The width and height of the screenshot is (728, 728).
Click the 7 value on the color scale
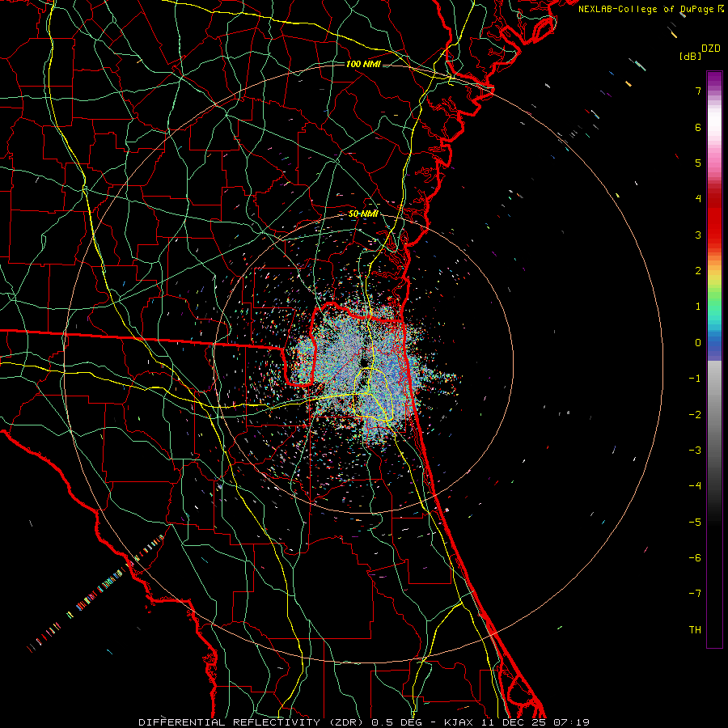click(x=698, y=91)
